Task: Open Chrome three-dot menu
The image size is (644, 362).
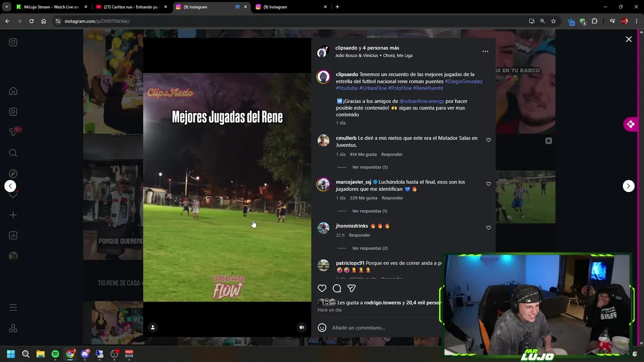Action: pyautogui.click(x=636, y=21)
